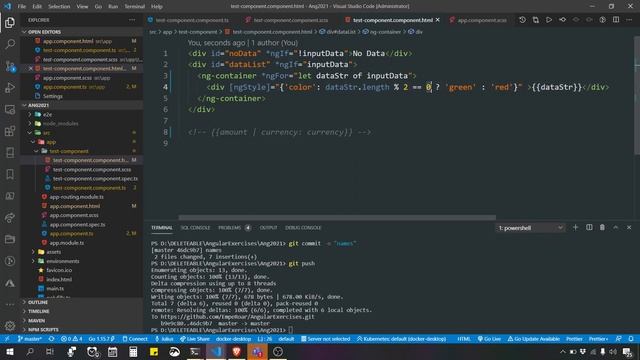
Task: Open the Help menu
Action: point(157,7)
